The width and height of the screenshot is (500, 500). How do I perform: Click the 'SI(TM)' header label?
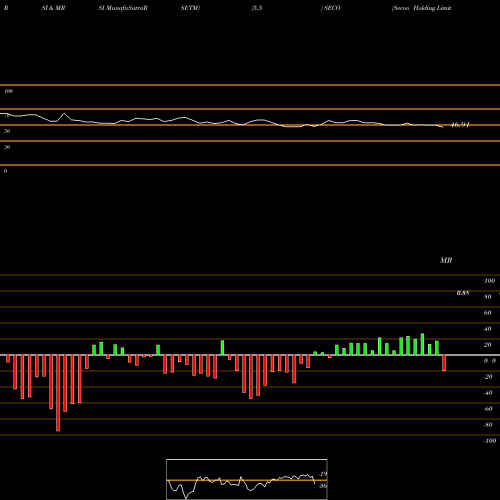tap(190, 8)
